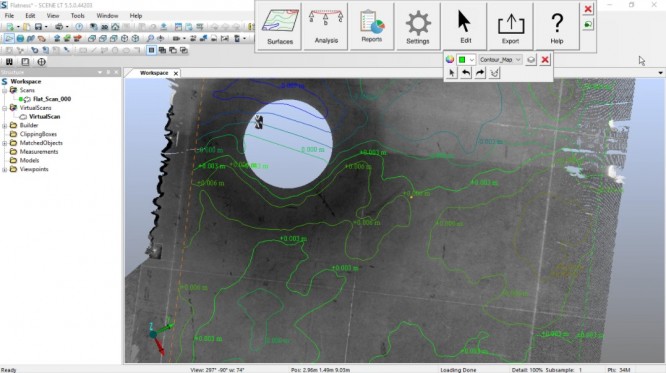
Task: Click the crosshair circle icon below toolbars
Action: (x=41, y=62)
